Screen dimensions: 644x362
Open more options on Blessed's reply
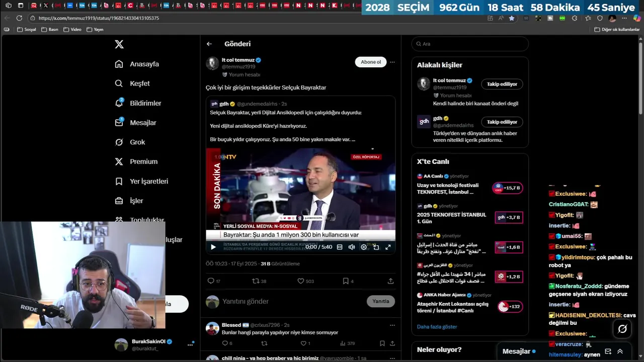pyautogui.click(x=392, y=325)
